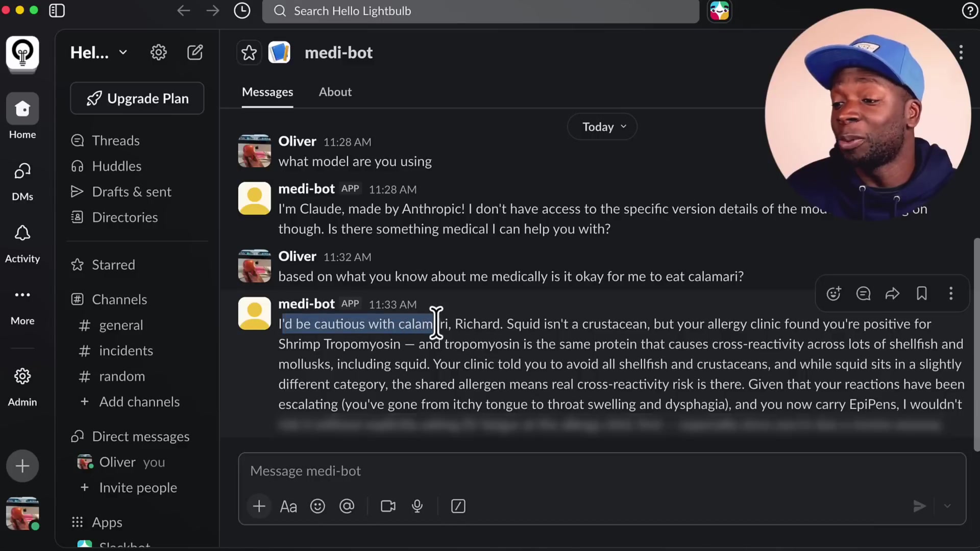The image size is (980, 551).
Task: Click inside the Message medi-bot input field
Action: click(x=459, y=470)
